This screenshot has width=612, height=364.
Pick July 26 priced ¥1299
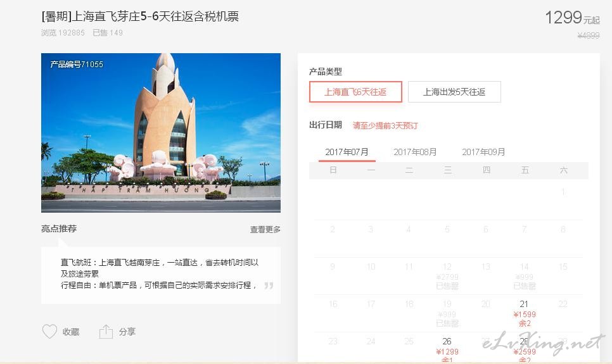pos(447,350)
